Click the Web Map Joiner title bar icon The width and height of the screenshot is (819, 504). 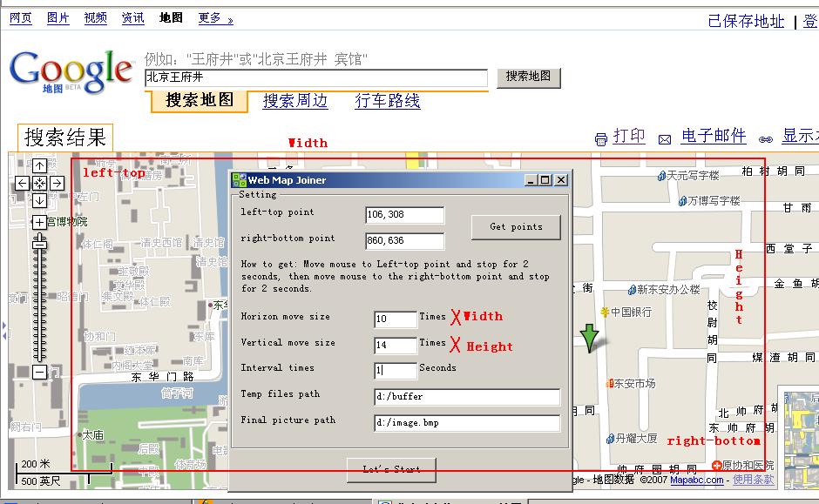[240, 180]
